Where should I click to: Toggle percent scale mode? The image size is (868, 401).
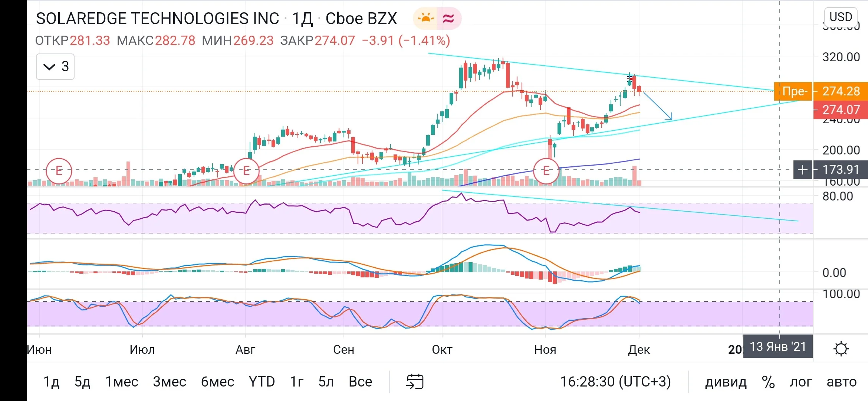[768, 382]
